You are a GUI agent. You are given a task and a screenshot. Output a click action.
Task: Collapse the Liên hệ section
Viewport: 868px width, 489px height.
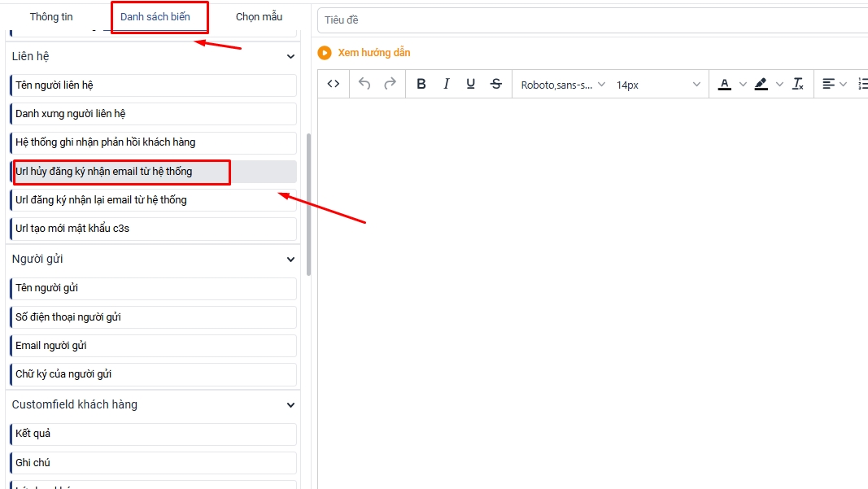point(290,57)
